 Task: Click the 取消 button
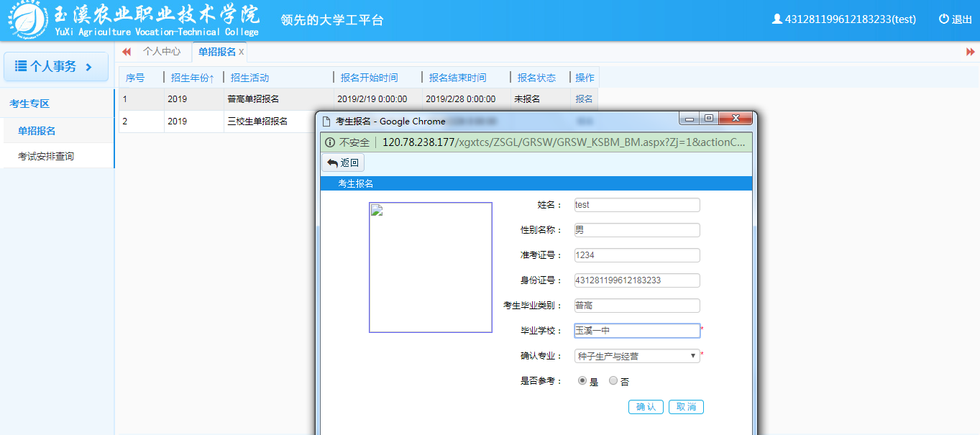click(686, 407)
